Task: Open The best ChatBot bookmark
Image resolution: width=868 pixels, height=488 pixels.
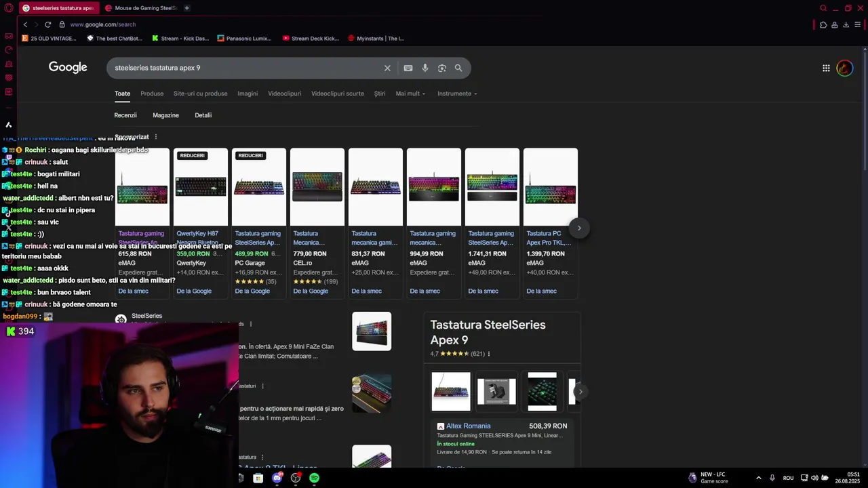Action: (x=115, y=39)
